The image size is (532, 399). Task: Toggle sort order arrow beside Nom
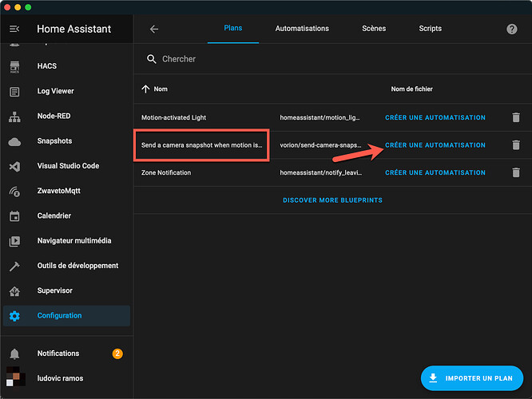point(145,89)
